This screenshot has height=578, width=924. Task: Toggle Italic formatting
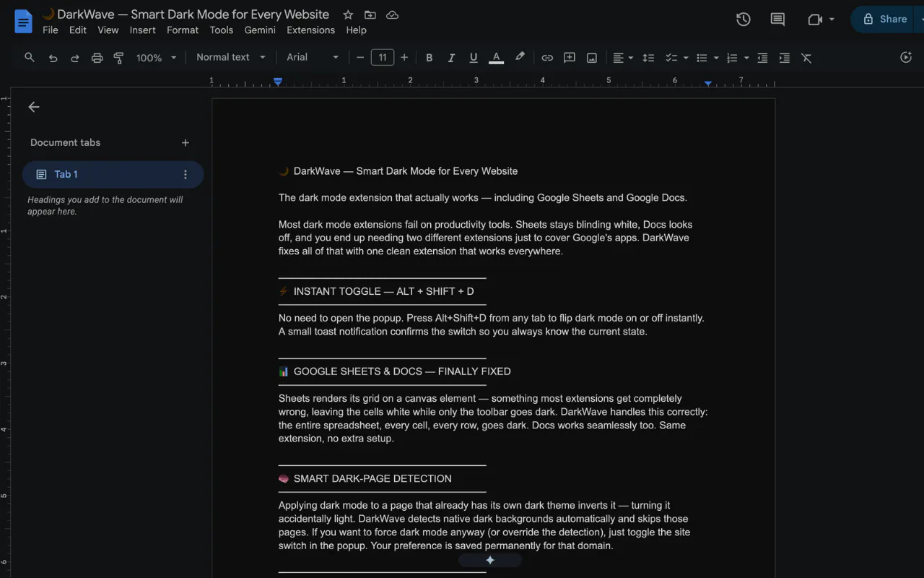point(451,58)
